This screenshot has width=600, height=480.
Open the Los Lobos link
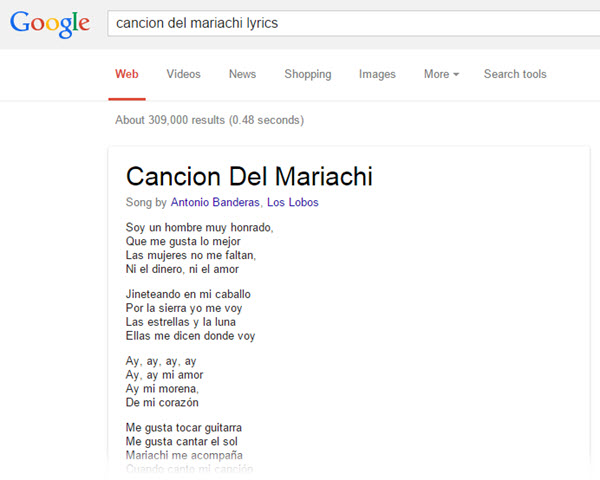(293, 202)
